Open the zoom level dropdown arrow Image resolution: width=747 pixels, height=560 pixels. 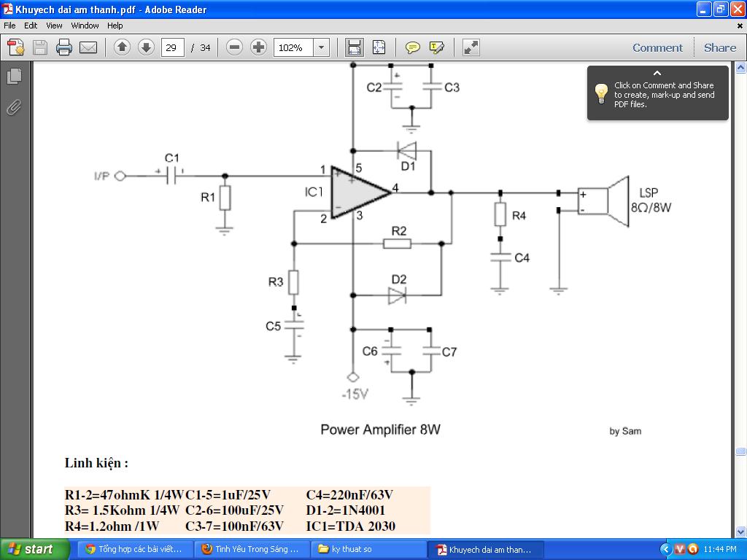[x=321, y=47]
